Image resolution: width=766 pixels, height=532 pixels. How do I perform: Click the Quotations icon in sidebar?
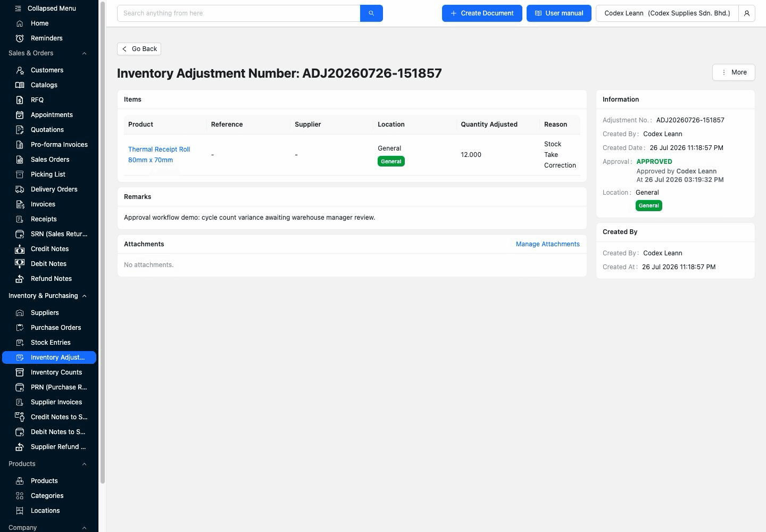[20, 130]
